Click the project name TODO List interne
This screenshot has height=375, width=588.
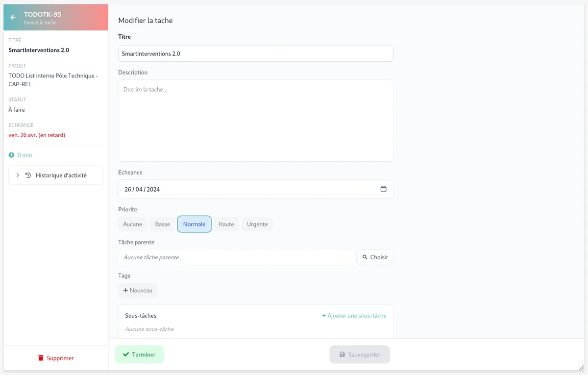[53, 80]
